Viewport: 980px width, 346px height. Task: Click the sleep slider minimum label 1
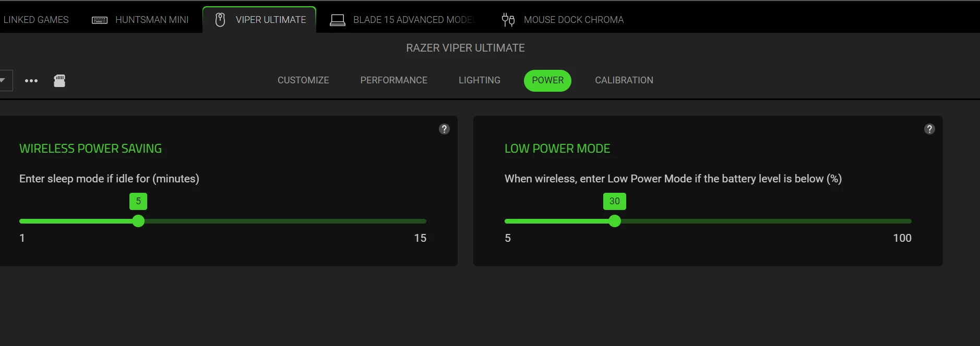tap(22, 238)
